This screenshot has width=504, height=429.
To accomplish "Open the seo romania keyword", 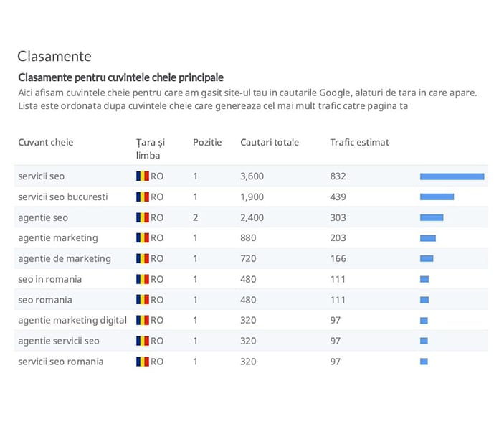I will coord(45,300).
